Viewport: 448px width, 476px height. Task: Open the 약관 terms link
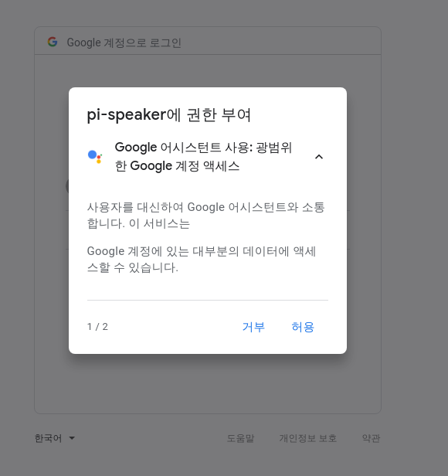371,438
